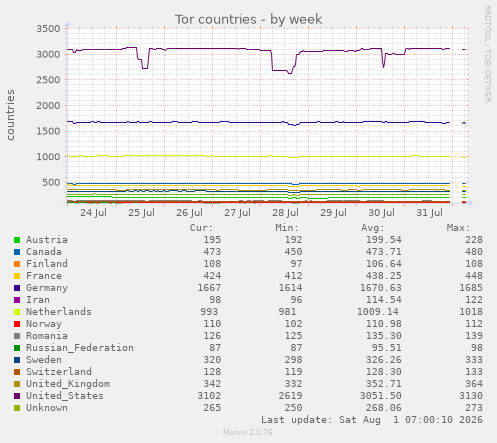This screenshot has width=497, height=443.
Task: Click the Switzerland brown legend swatch
Action: point(17,372)
